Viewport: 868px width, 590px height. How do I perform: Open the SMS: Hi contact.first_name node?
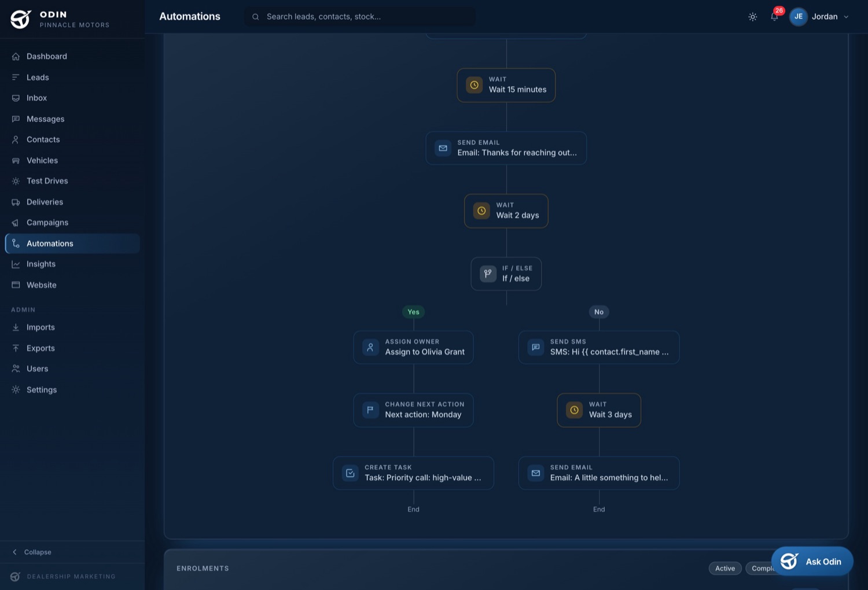pyautogui.click(x=599, y=347)
